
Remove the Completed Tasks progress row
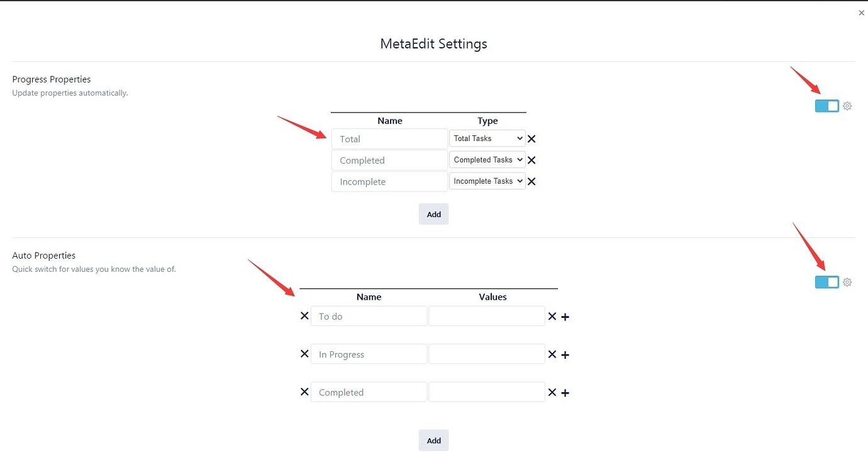click(x=531, y=161)
